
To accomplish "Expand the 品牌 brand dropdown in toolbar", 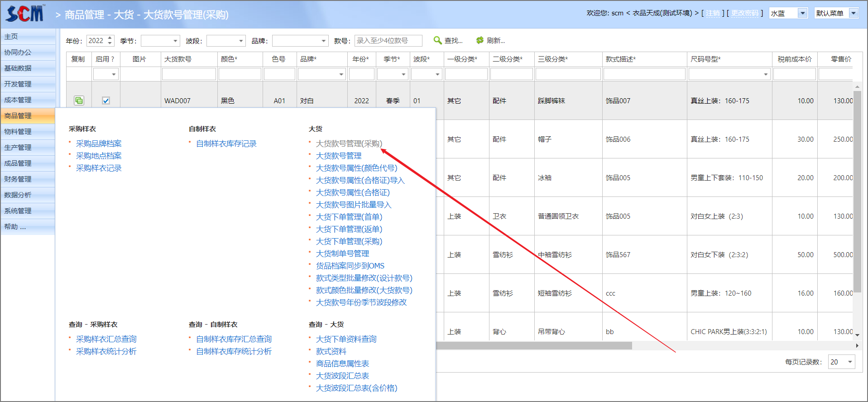I will pos(323,41).
